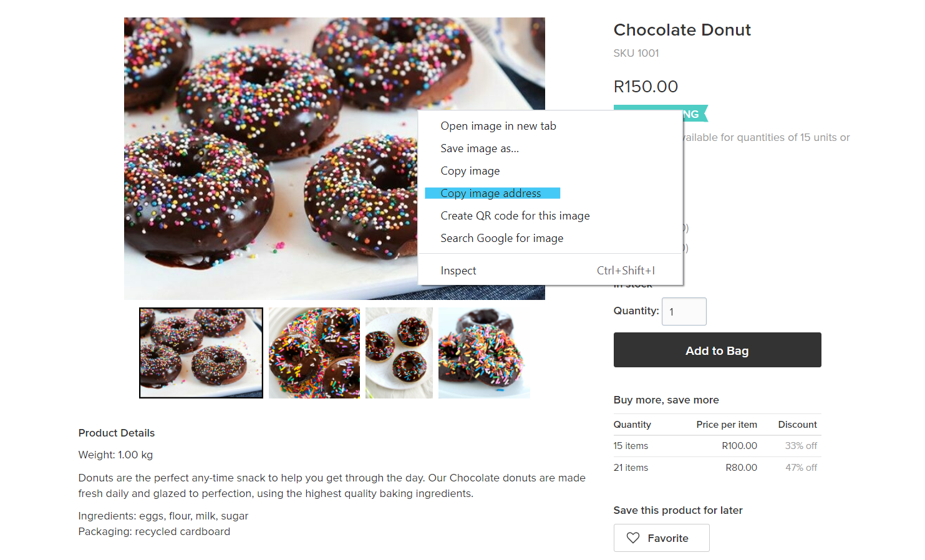Select first thumbnail of donuts on tray
925x560 pixels.
click(201, 353)
